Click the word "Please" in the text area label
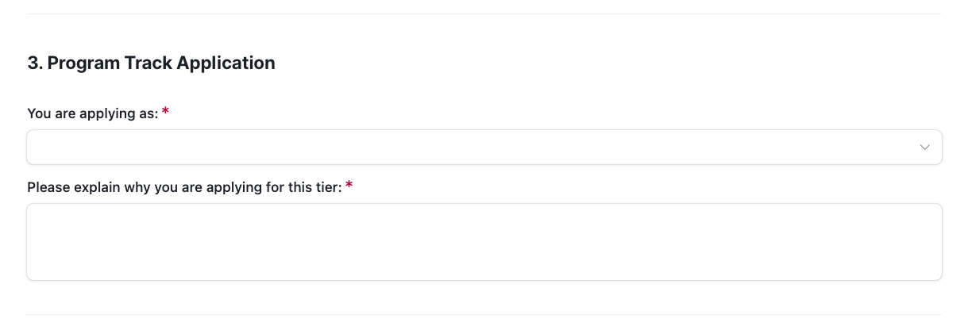 pos(46,187)
